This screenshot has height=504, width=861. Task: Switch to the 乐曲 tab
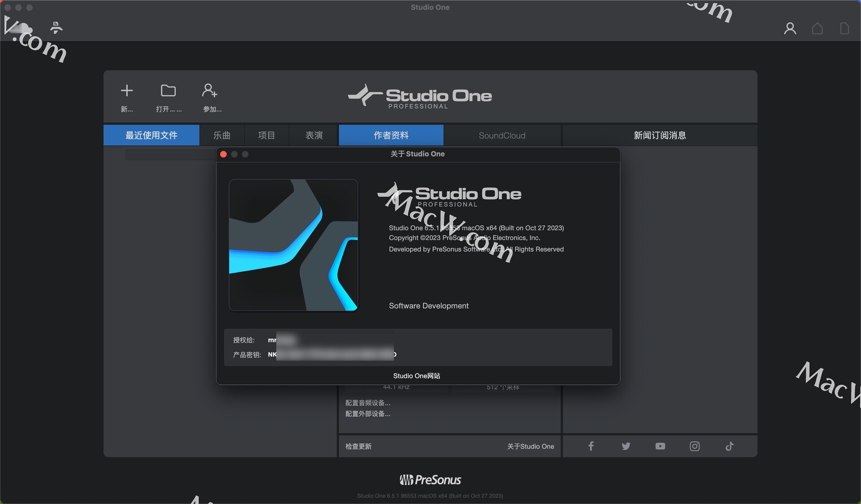tap(222, 135)
